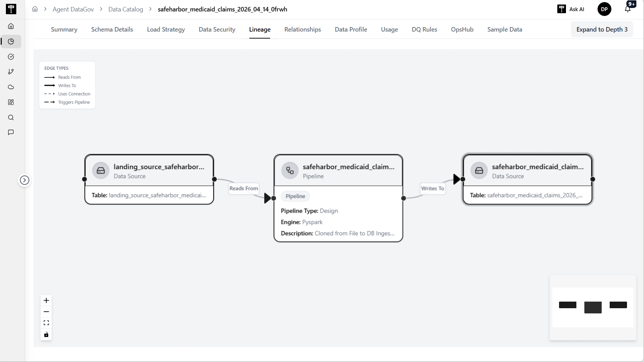Switch to the Load Strategy tab
The height and width of the screenshot is (362, 644).
coord(166,30)
